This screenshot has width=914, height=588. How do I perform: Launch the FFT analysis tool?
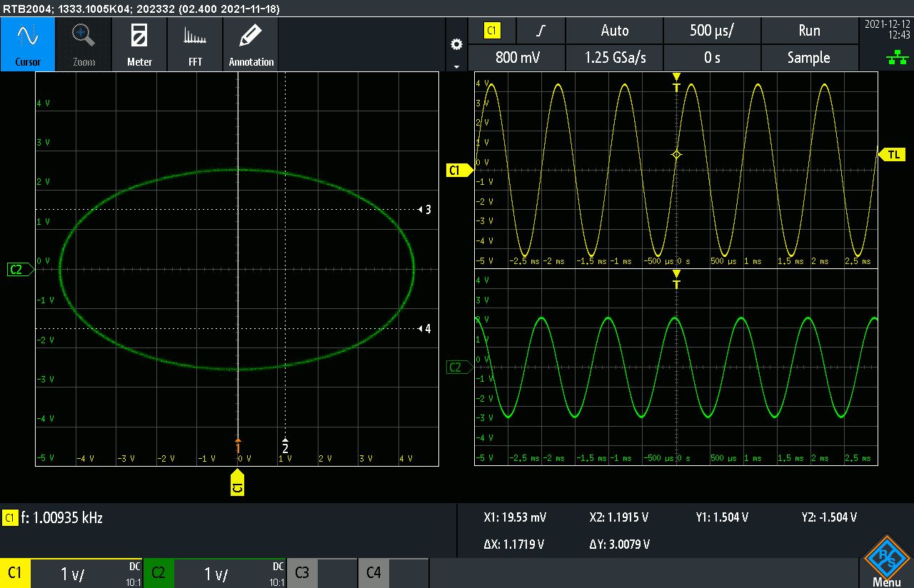pos(195,44)
